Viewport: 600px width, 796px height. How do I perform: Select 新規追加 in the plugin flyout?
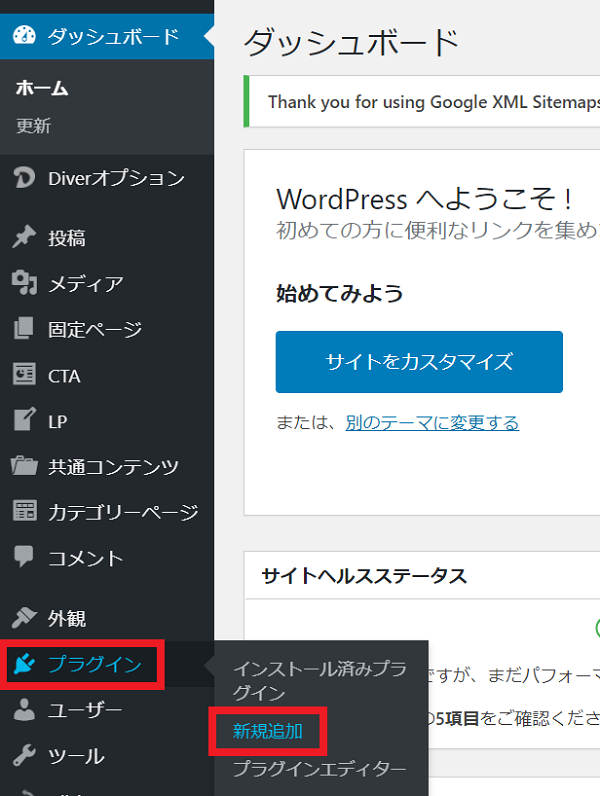268,731
